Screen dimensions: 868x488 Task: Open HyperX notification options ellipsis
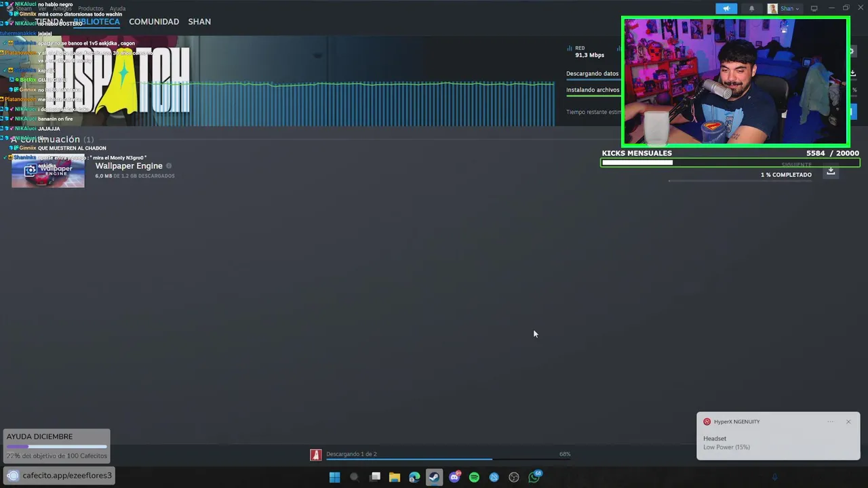click(831, 422)
